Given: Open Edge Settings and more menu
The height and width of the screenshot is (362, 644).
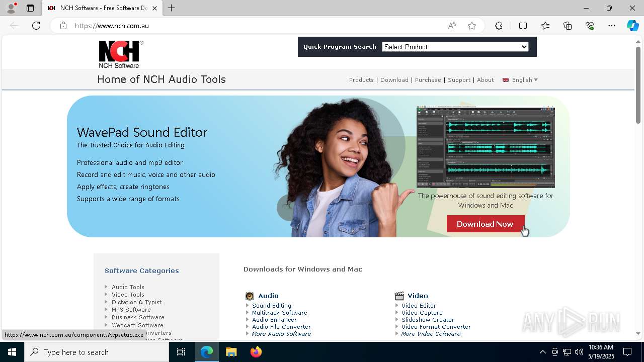Looking at the screenshot, I should click(x=612, y=26).
